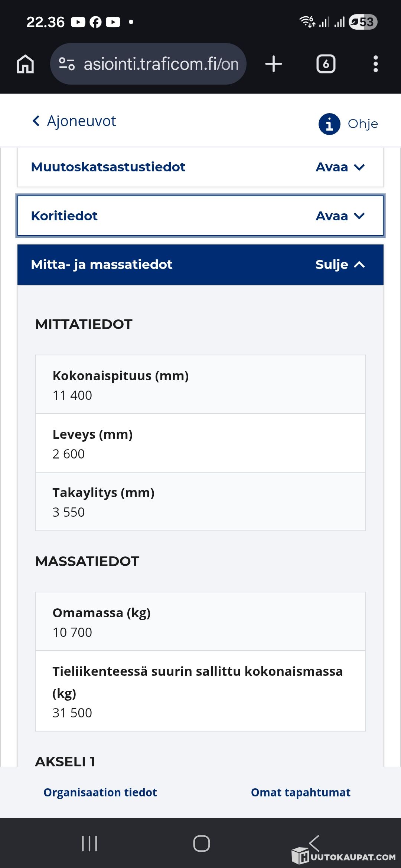
Task: Tap the Sulje chevron on Mitta- ja massatiedot
Action: (359, 264)
